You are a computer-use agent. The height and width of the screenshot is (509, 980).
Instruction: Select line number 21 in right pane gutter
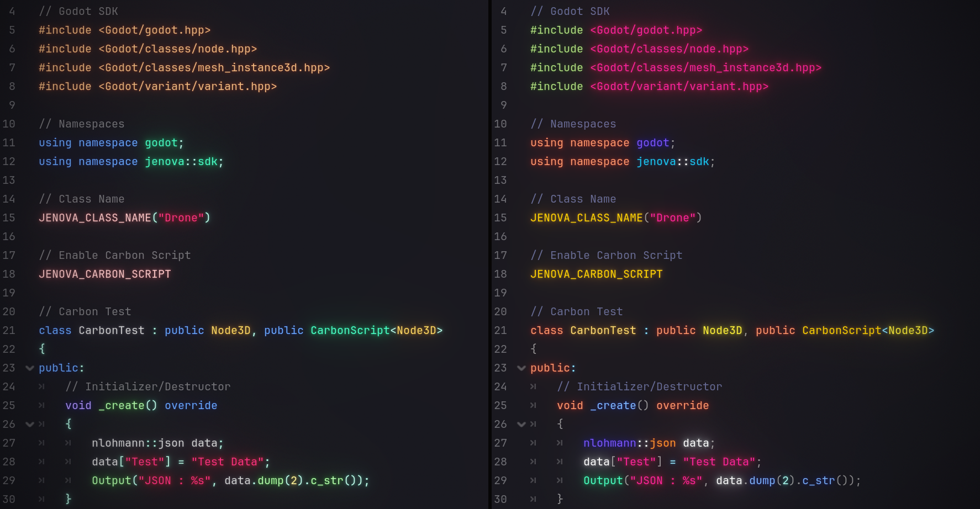500,331
